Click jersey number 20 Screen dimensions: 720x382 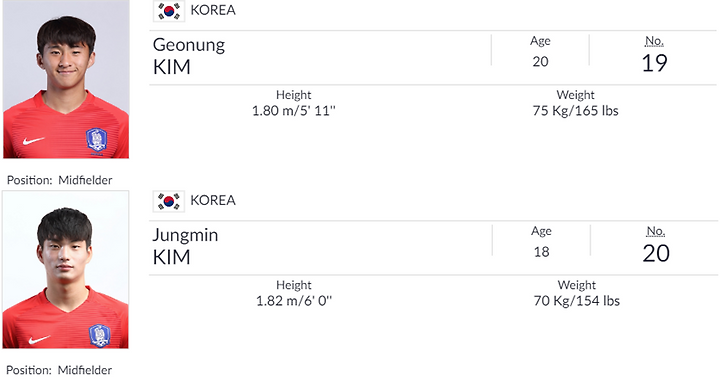[x=656, y=253]
